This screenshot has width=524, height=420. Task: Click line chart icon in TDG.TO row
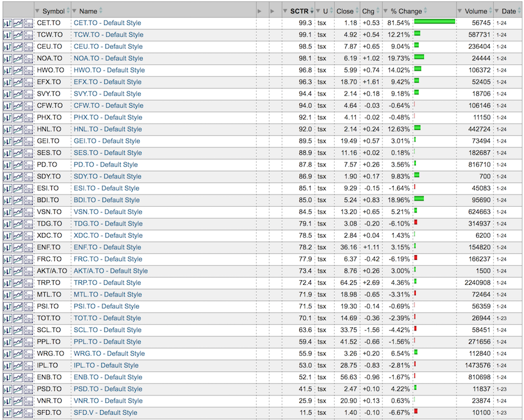click(x=17, y=224)
